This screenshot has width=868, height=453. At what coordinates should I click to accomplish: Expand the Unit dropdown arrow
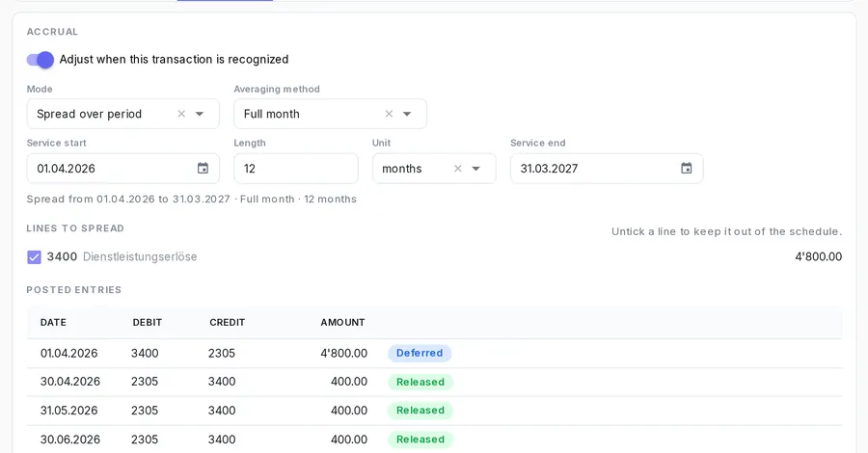475,169
